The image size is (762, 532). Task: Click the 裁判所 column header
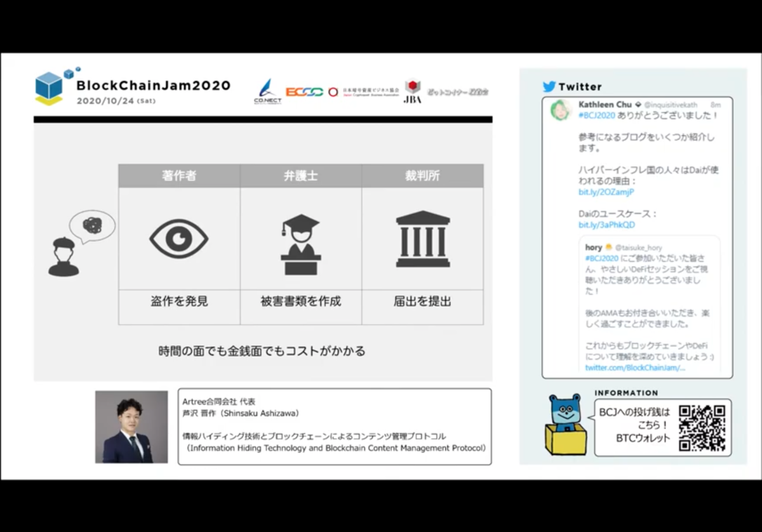point(423,176)
